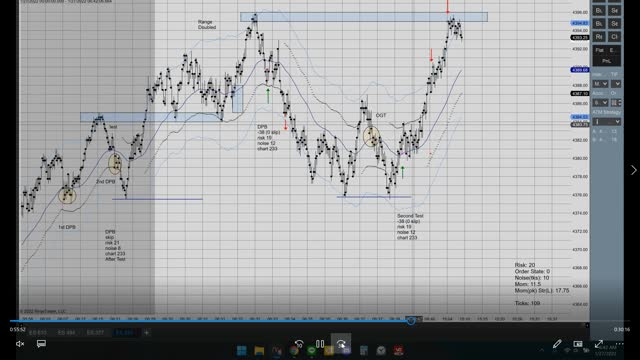
Task: Open File Explorer from the recorded taskbar
Action: click(x=259, y=351)
